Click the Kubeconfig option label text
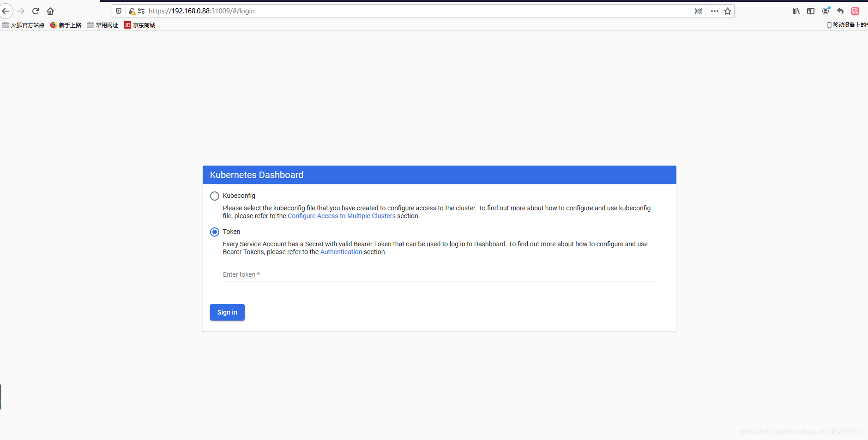 point(239,196)
